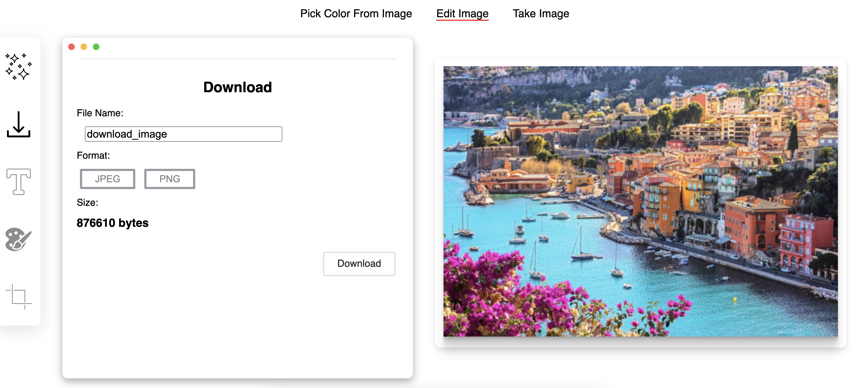This screenshot has height=388, width=868.
Task: Open the Take Image tab
Action: [x=541, y=13]
